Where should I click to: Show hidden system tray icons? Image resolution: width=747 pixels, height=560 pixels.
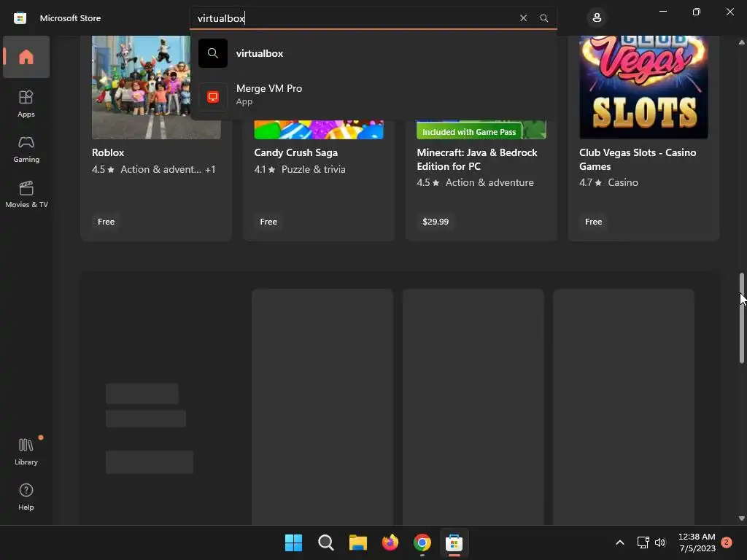point(620,542)
